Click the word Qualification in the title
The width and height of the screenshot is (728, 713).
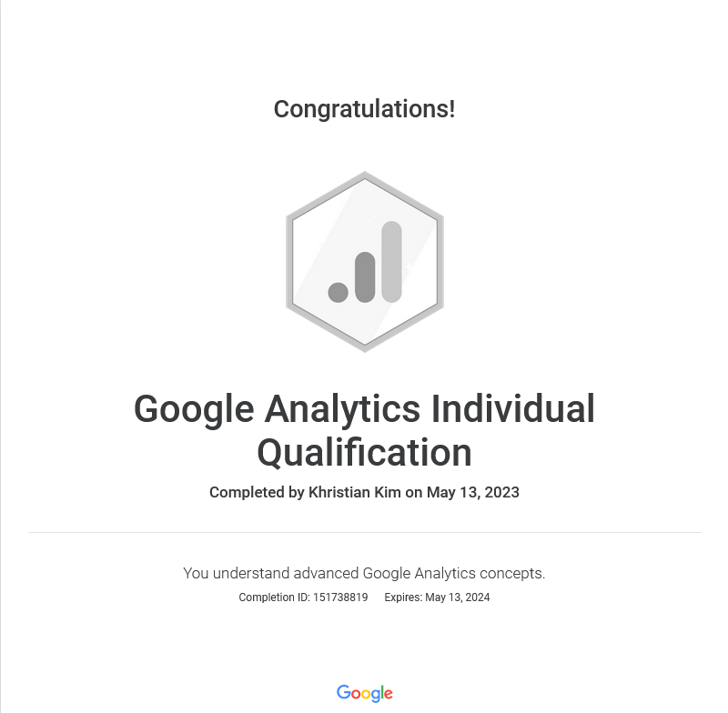(x=364, y=452)
